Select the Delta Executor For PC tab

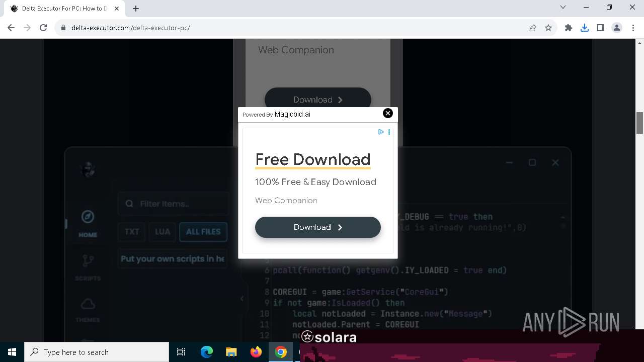point(64,9)
